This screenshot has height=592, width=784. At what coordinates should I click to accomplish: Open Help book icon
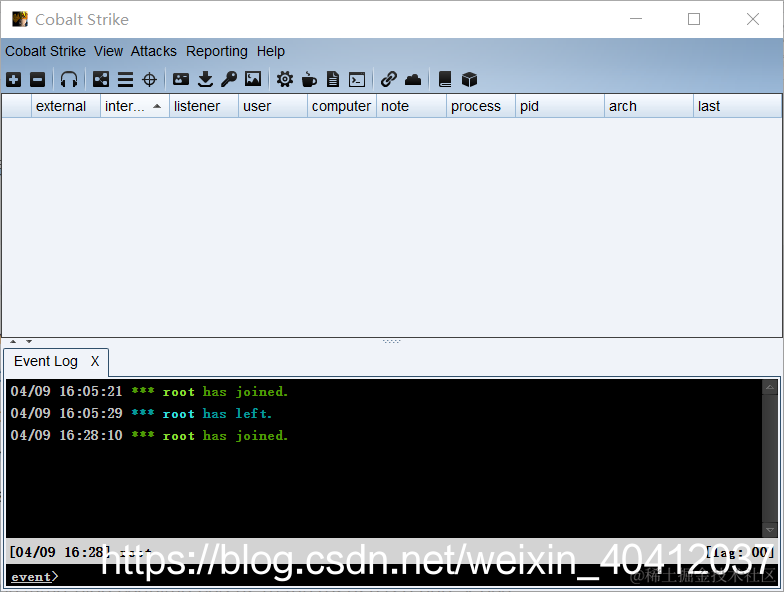click(x=445, y=80)
